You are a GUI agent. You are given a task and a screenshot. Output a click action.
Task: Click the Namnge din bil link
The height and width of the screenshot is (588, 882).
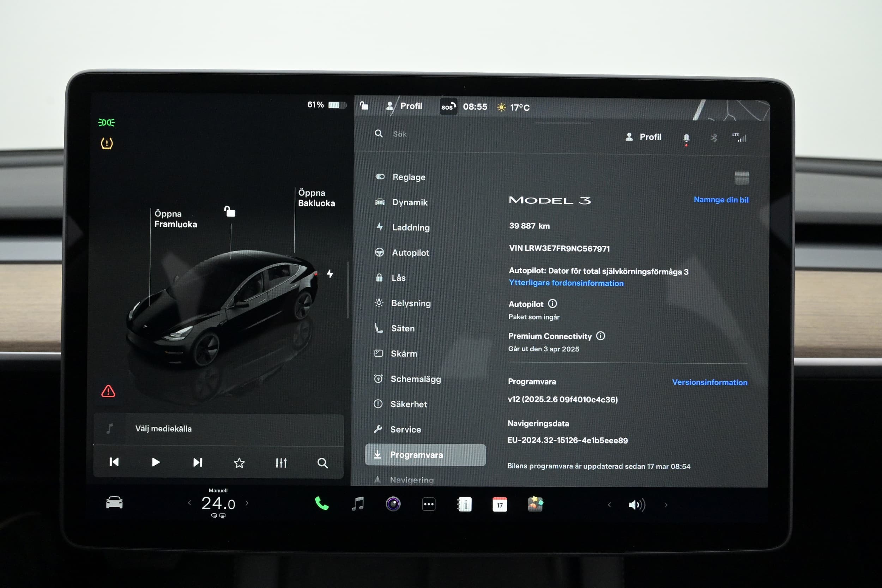[x=721, y=200]
